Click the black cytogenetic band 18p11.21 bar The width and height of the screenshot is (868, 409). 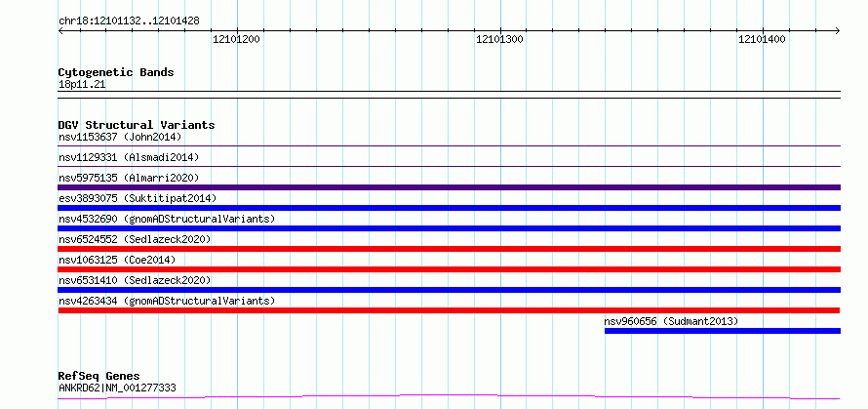pos(450,95)
